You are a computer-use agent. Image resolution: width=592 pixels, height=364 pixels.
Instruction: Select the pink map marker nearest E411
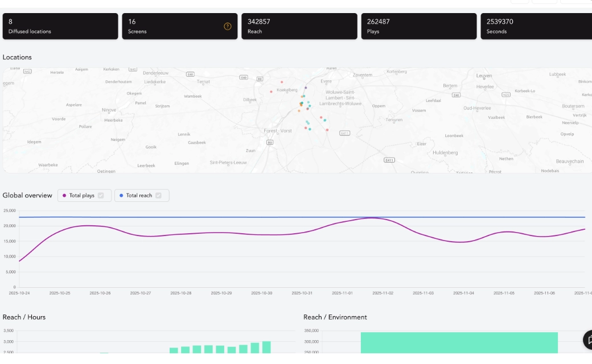(x=327, y=130)
